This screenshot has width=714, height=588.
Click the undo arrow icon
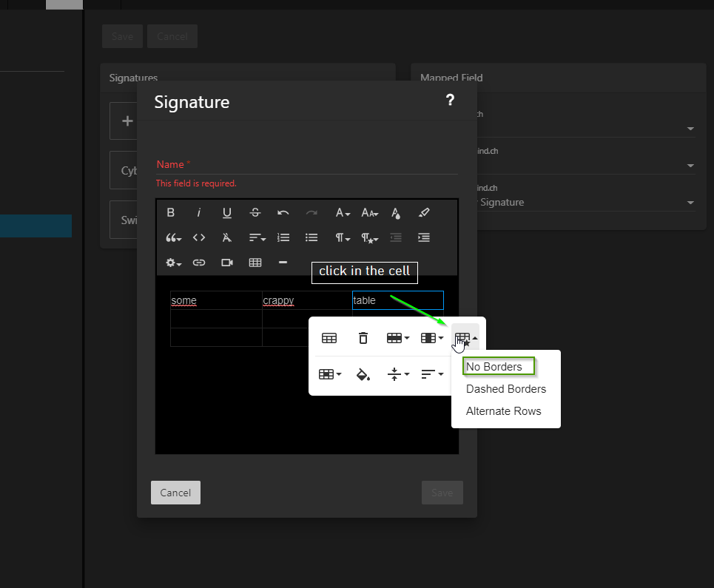click(283, 213)
